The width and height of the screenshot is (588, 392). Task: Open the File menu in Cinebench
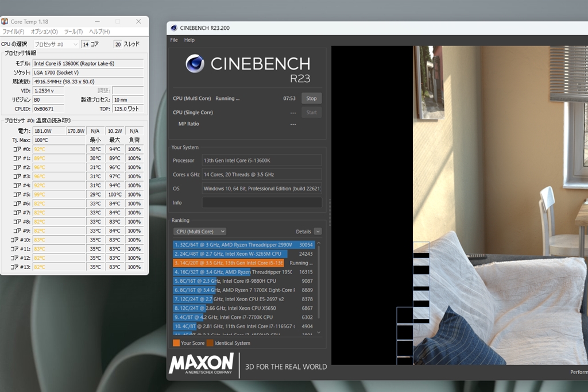coord(174,40)
